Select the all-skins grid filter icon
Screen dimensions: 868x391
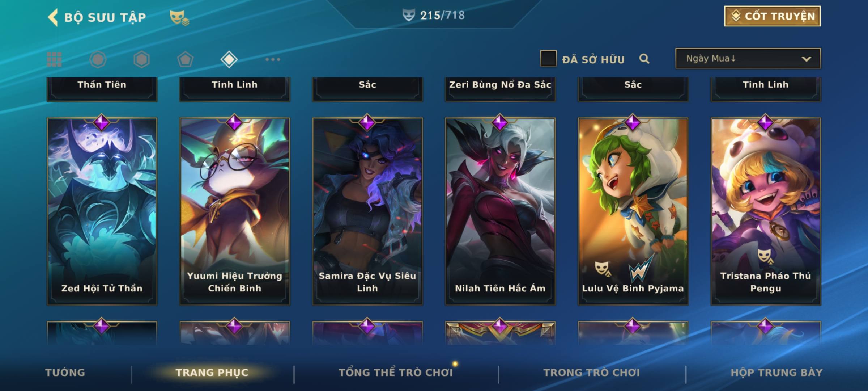(x=54, y=59)
